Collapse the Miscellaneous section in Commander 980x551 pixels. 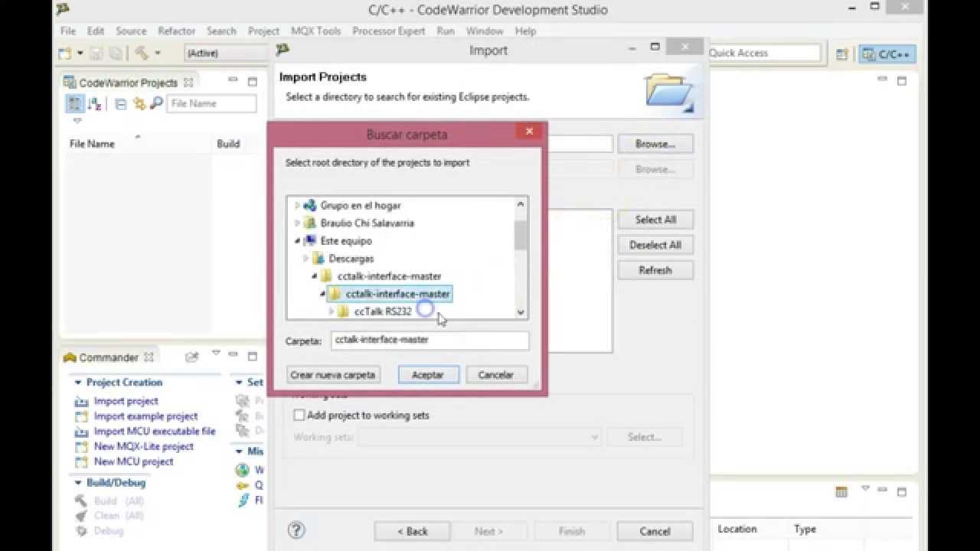(x=239, y=452)
